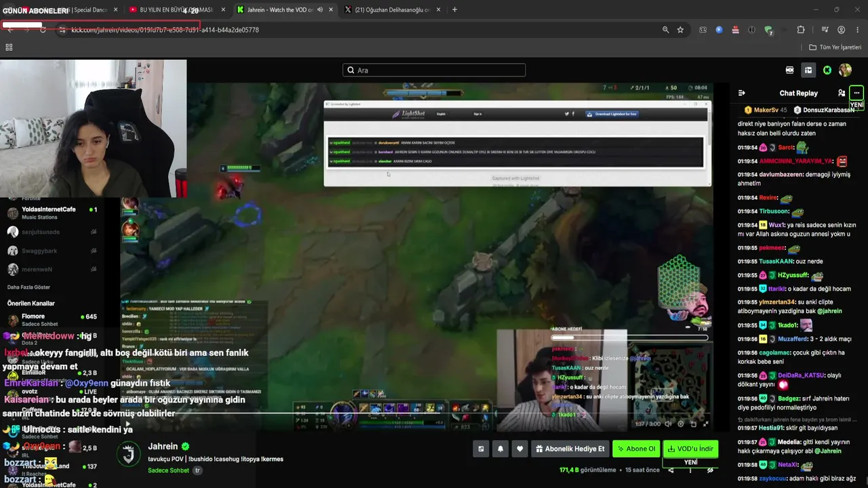Open Chrome media controls icon
Image resolution: width=868 pixels, height=488 pixels.
tap(825, 30)
